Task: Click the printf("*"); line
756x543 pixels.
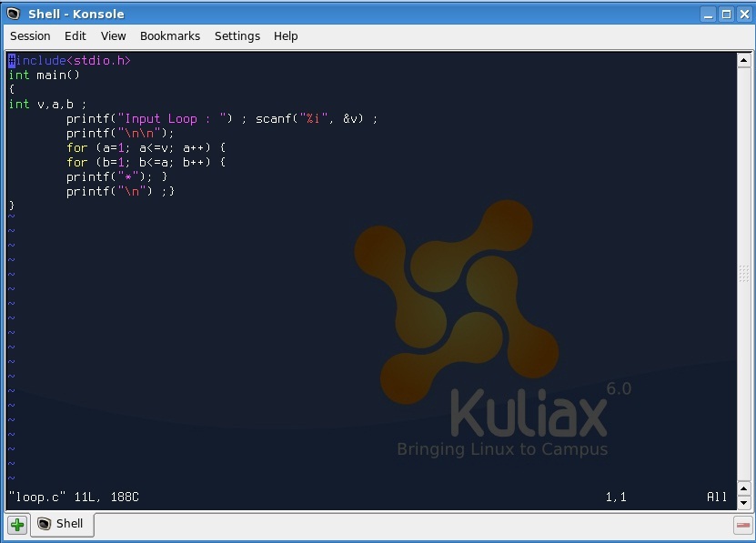Action: (x=116, y=177)
